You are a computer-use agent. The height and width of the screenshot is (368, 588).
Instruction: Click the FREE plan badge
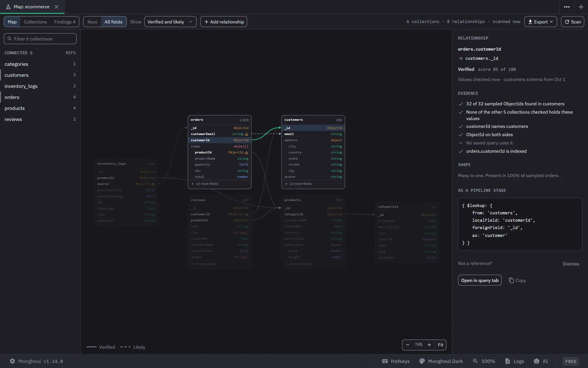tap(571, 361)
